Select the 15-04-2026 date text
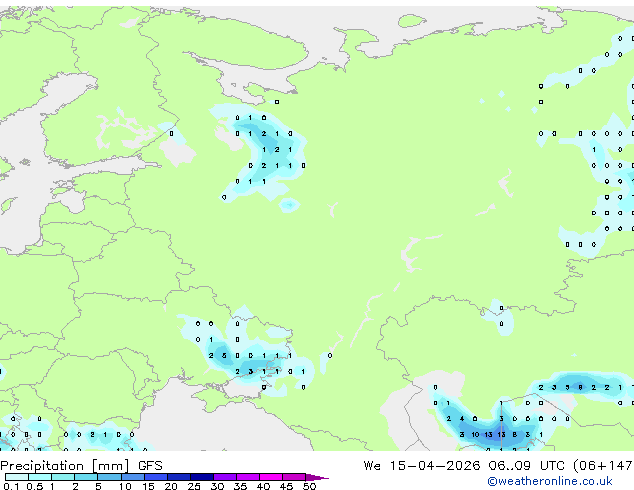The height and width of the screenshot is (490, 634). click(x=435, y=466)
